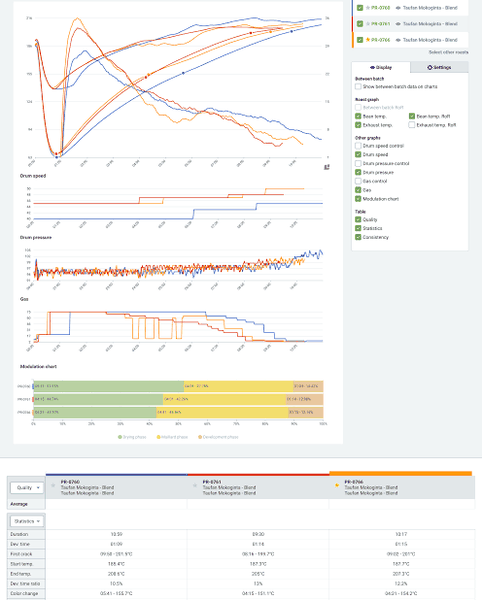Disable the Drum speed graph checkbox

tap(358, 154)
